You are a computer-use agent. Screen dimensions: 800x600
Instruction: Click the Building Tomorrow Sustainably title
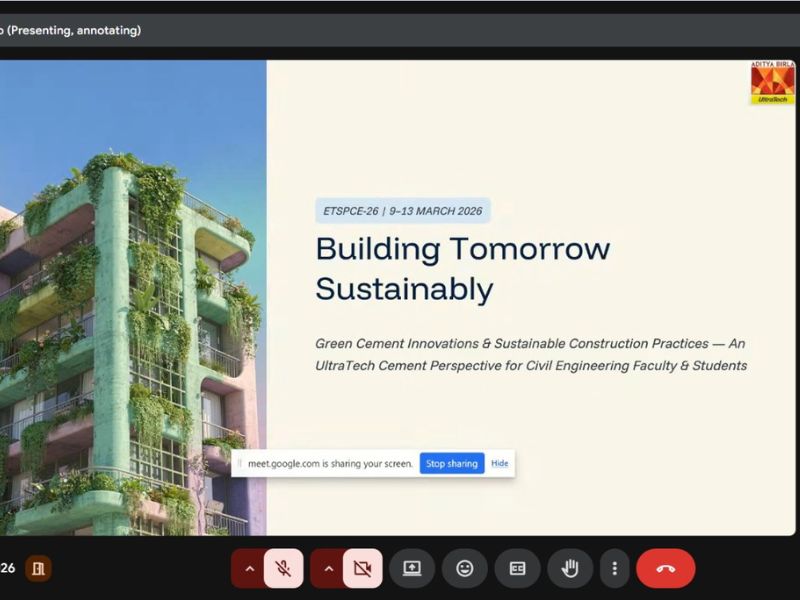pyautogui.click(x=462, y=268)
